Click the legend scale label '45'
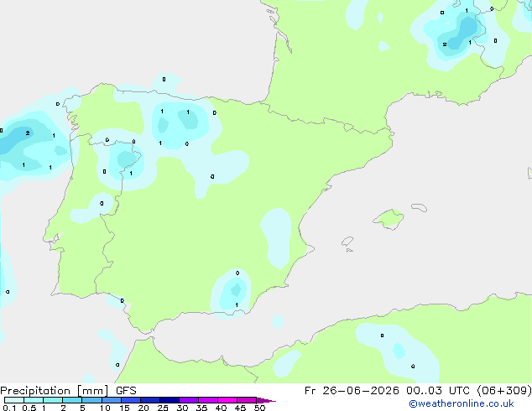Image resolution: width=532 pixels, height=411 pixels. [x=240, y=408]
